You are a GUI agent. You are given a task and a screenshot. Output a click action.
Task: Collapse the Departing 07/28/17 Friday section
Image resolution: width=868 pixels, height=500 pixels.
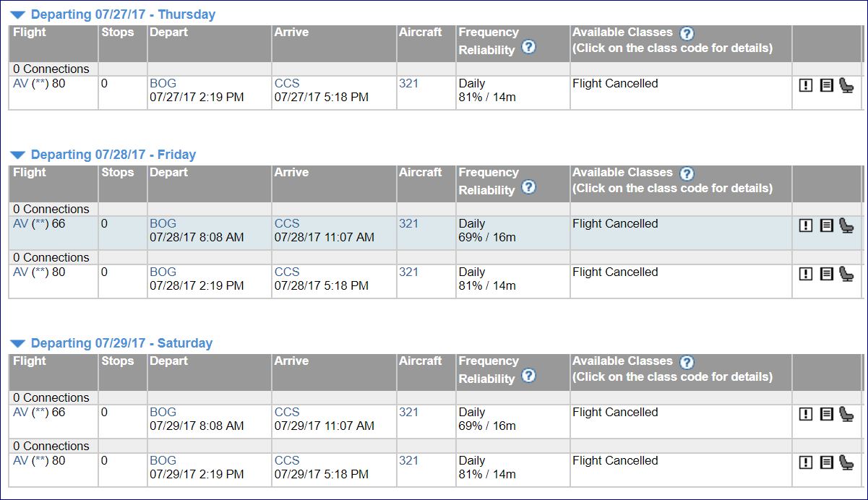pyautogui.click(x=18, y=155)
